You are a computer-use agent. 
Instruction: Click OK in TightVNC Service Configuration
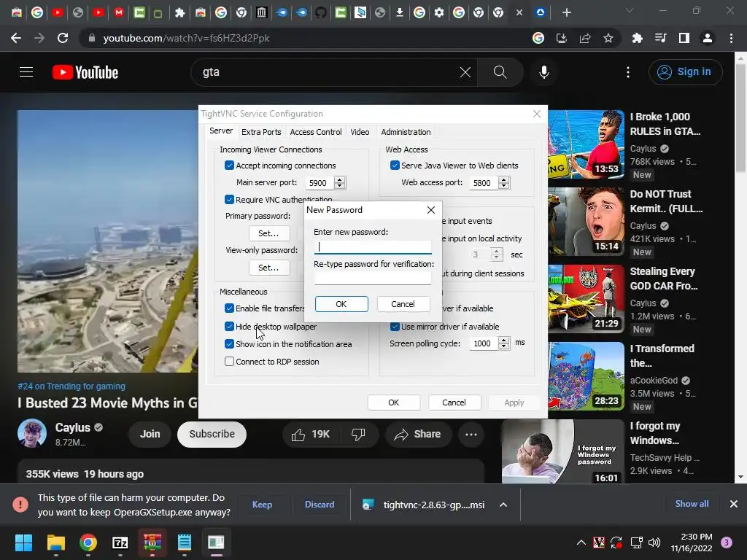tap(393, 402)
